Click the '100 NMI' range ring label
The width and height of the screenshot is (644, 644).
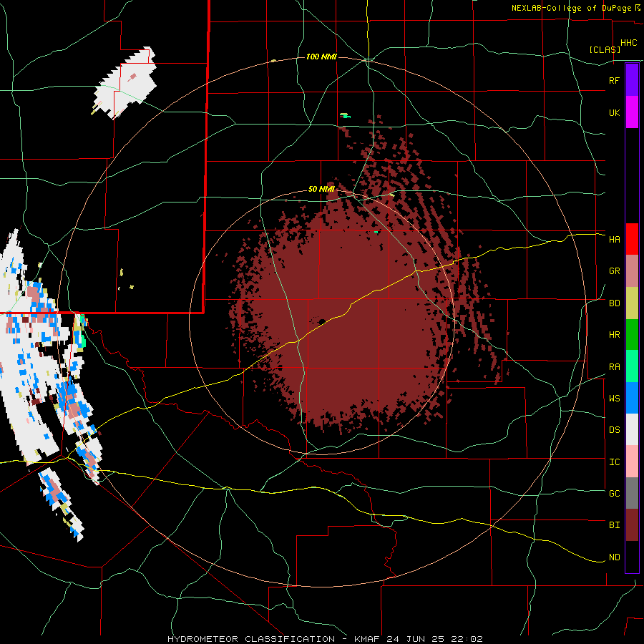321,57
